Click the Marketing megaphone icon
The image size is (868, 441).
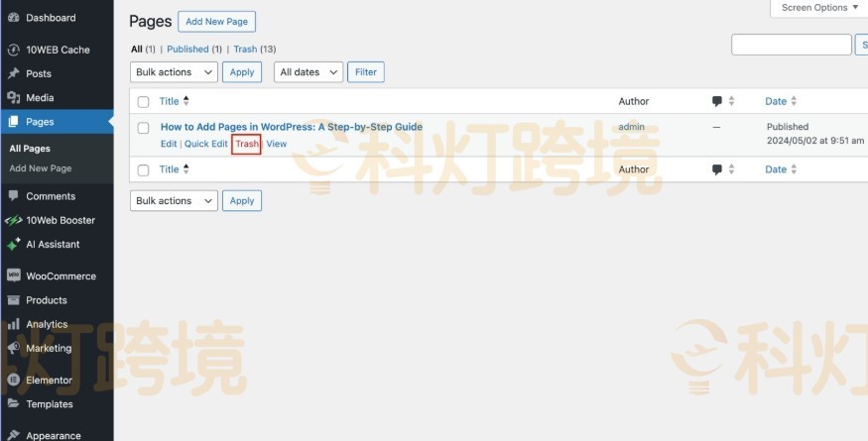13,348
